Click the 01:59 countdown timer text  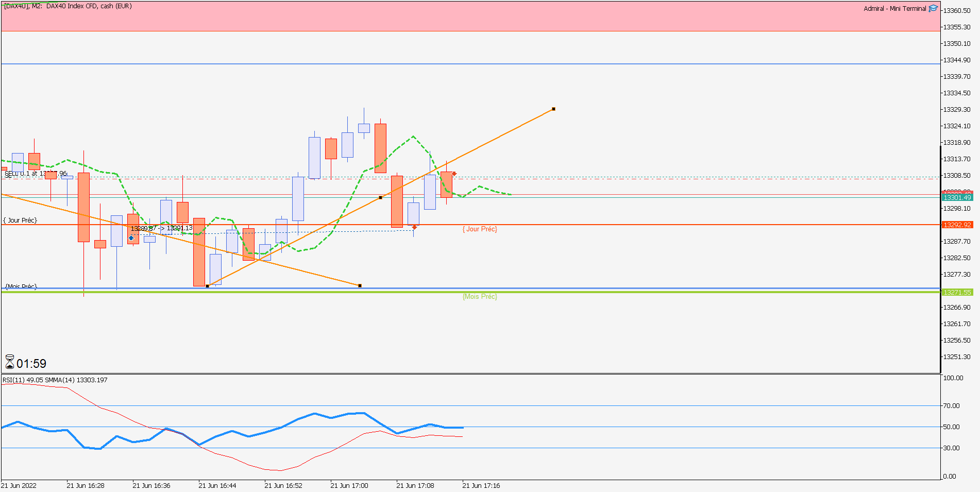coord(31,364)
